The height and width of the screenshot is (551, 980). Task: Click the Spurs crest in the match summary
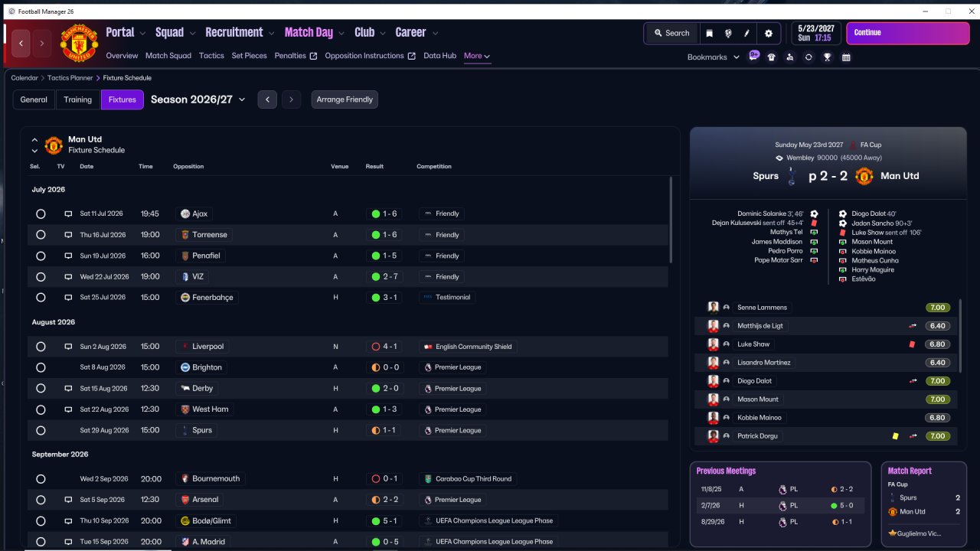click(x=792, y=176)
